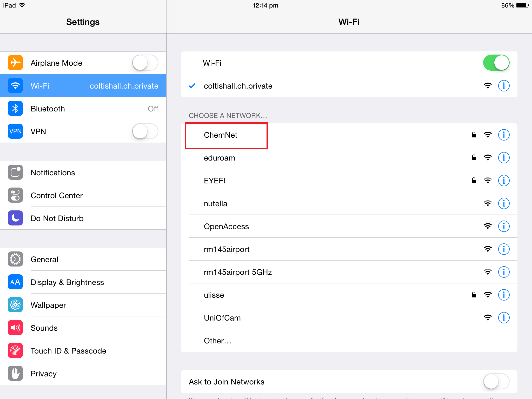Join the UniOfCam network
Image resolution: width=532 pixels, height=399 pixels.
click(x=349, y=318)
